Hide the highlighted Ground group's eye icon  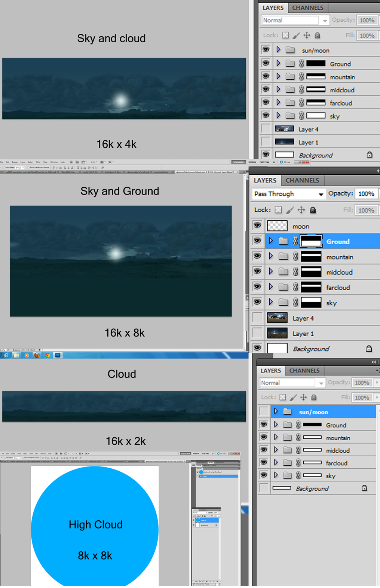(x=257, y=241)
